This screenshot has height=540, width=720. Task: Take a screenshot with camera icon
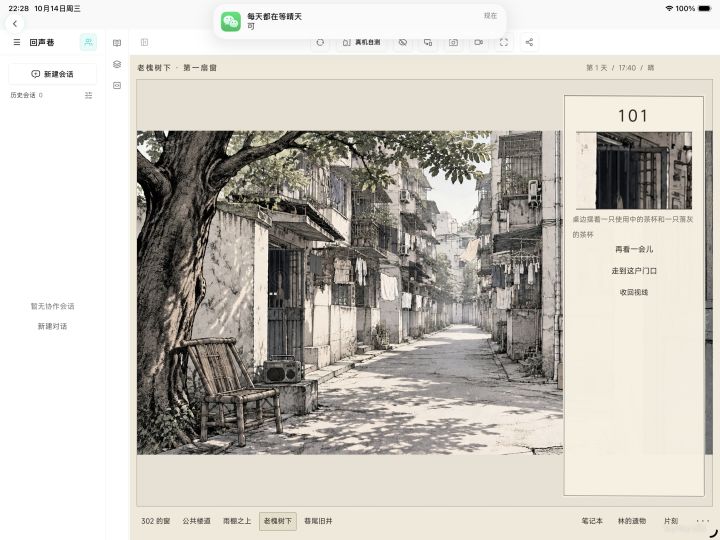[453, 42]
